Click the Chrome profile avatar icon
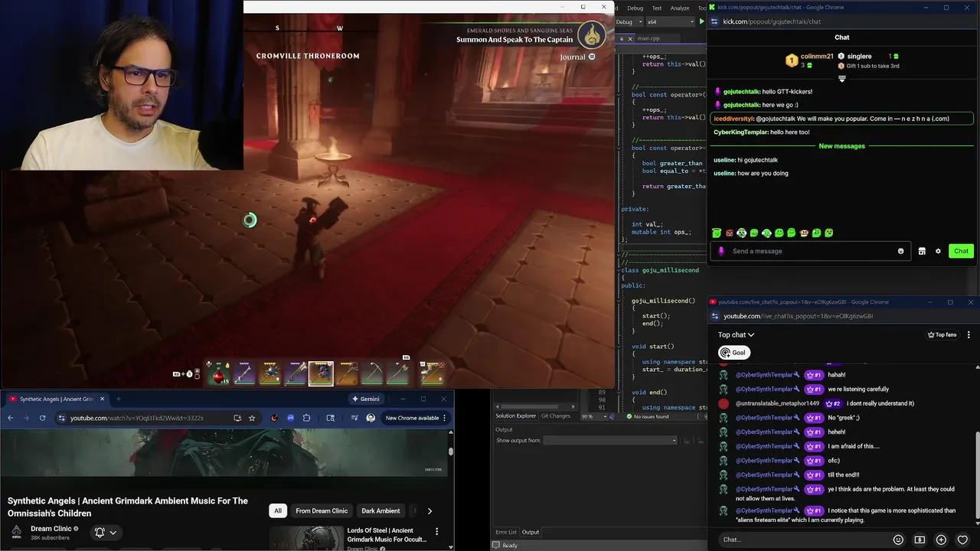980x551 pixels. (371, 418)
